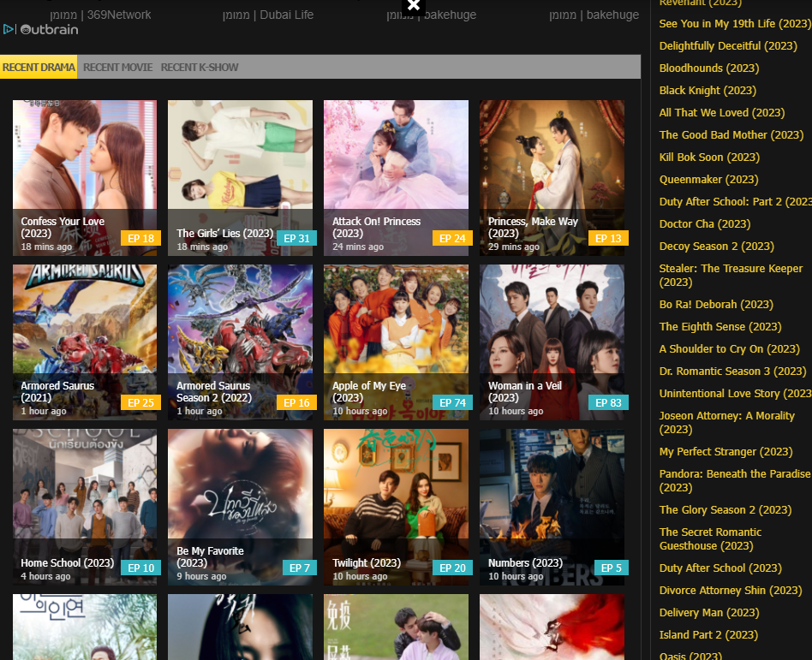Open A Shoulder to Cry On (2023)

730,349
